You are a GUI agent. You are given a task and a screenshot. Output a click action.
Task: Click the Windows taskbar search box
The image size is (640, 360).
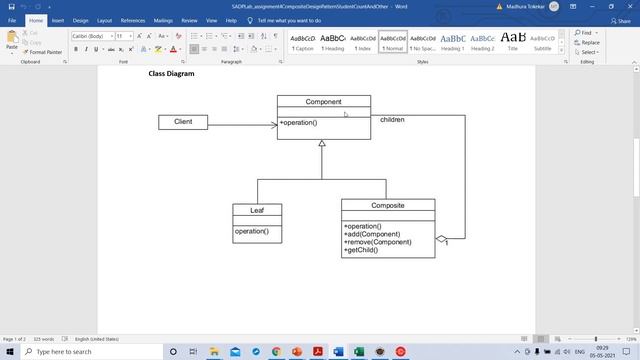coord(92,351)
